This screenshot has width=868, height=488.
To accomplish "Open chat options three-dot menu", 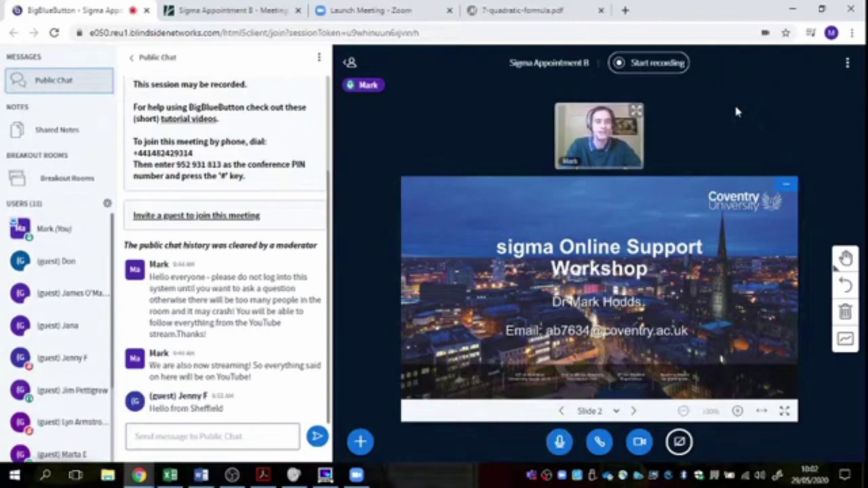I will coord(319,58).
